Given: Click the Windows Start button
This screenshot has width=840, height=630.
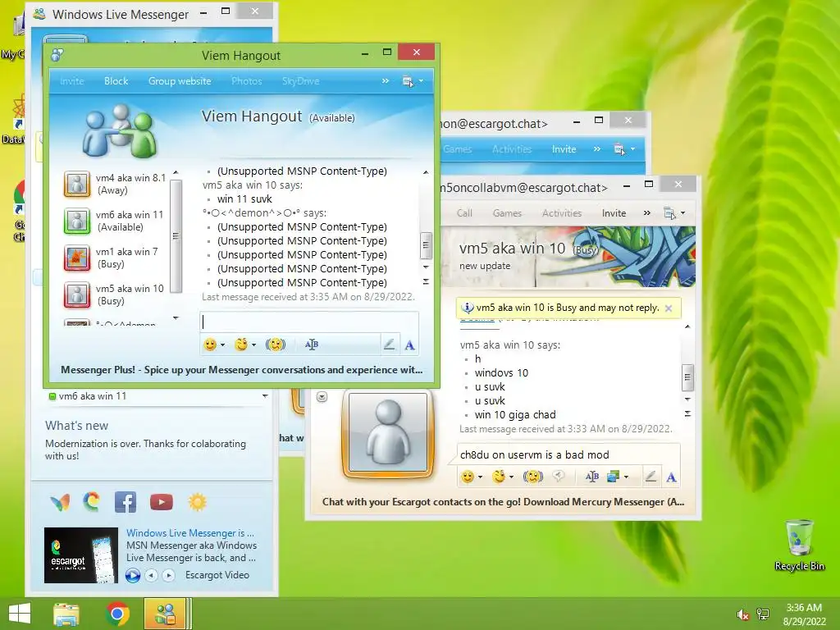Looking at the screenshot, I should pos(20,614).
